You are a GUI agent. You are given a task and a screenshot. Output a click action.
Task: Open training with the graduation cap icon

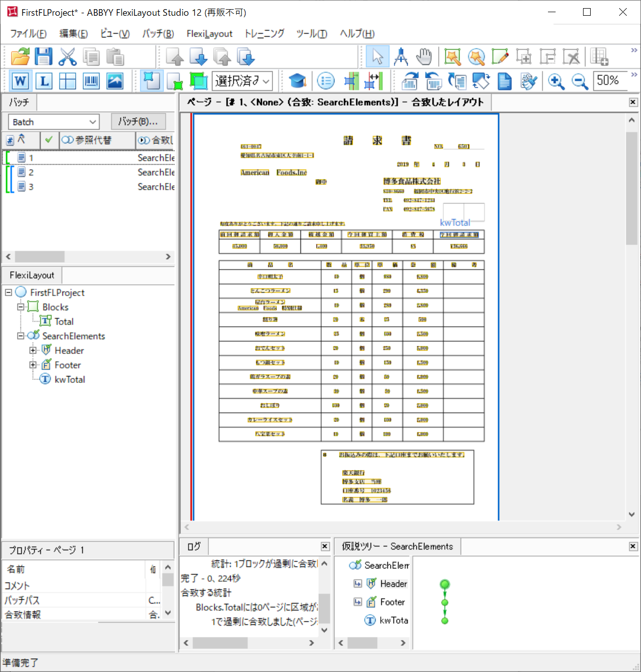pos(297,81)
